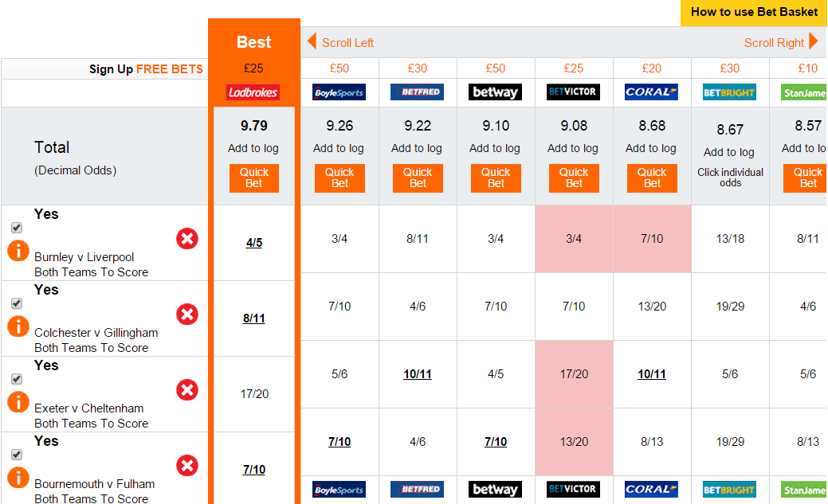Screen dimensions: 828x504
Task: Select Coral 10/11 odds for Exeter v Cheltenham
Action: pyautogui.click(x=652, y=374)
